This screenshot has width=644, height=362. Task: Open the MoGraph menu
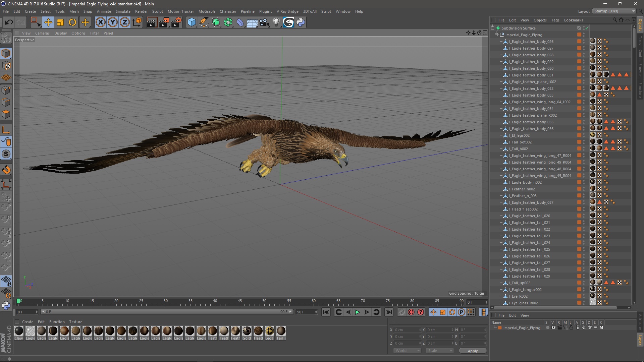(206, 11)
